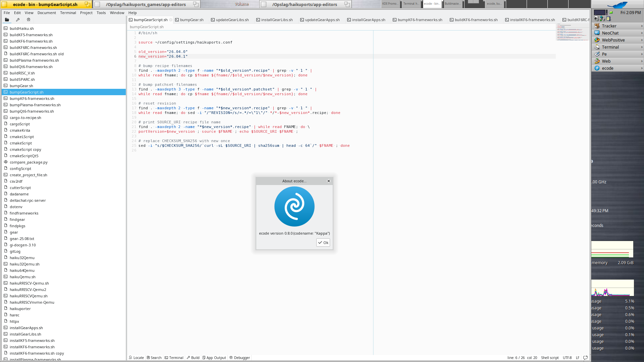Click the Web app icon in Deskbar

(597, 61)
